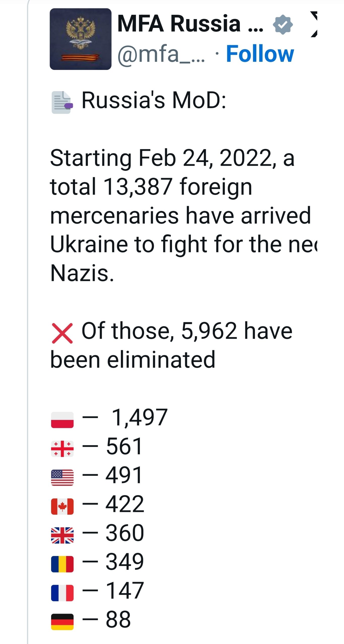This screenshot has width=344, height=644.
Task: Click the verified checkmark badge
Action: (x=283, y=24)
